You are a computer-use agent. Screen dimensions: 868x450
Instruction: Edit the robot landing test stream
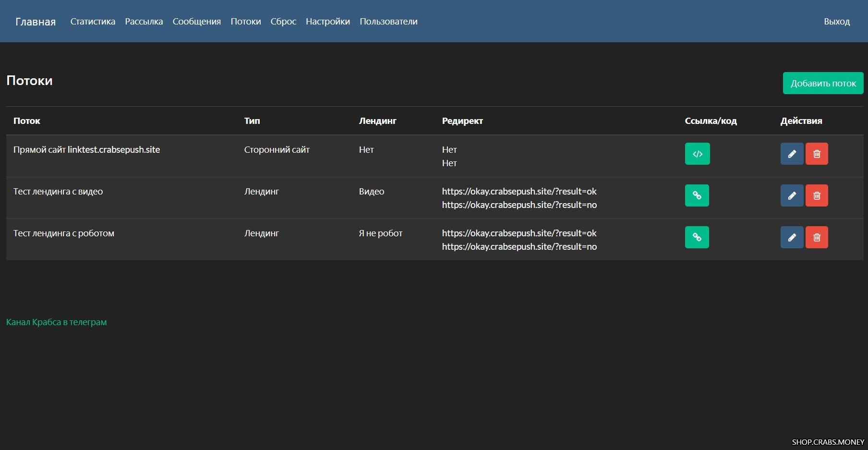click(792, 237)
